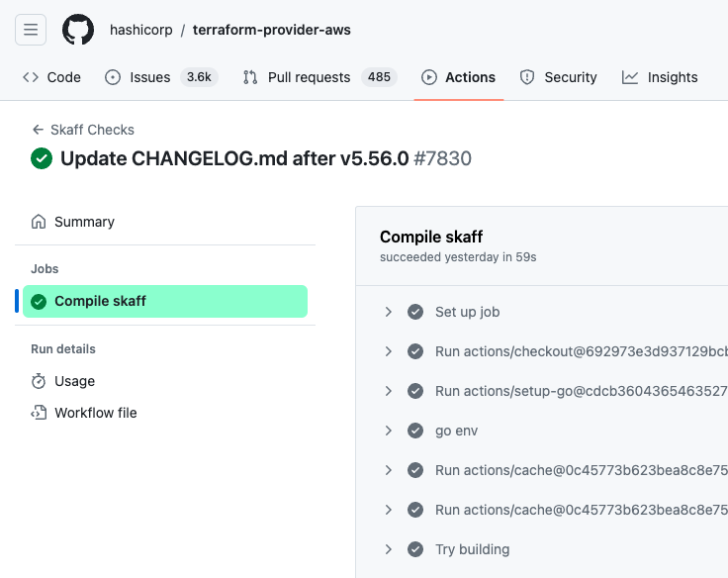Click the GitHub logo icon
This screenshot has height=578, width=728.
click(78, 30)
